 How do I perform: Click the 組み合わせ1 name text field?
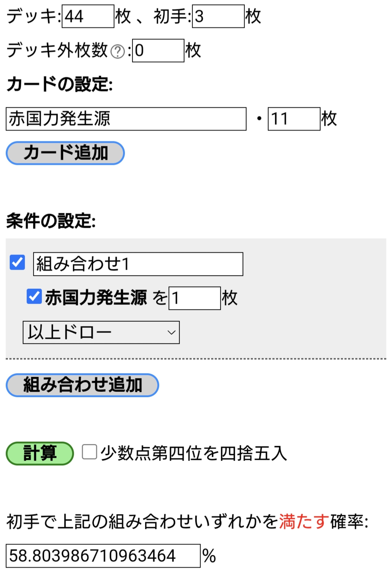click(x=138, y=264)
